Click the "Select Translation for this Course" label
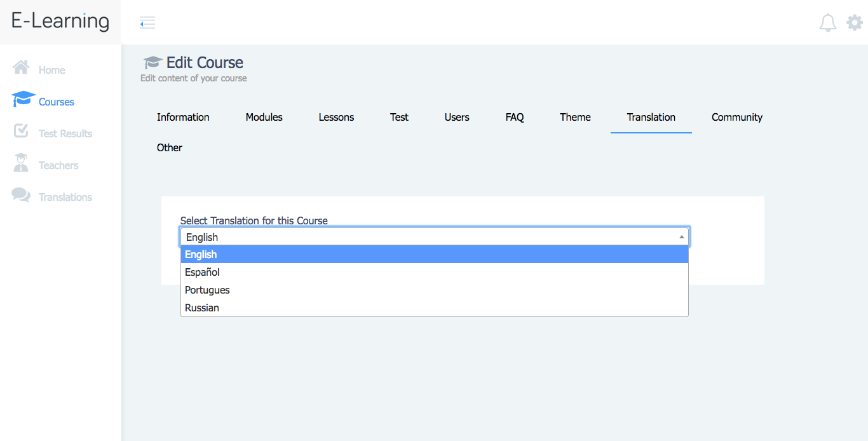This screenshot has width=868, height=441. tap(254, 221)
